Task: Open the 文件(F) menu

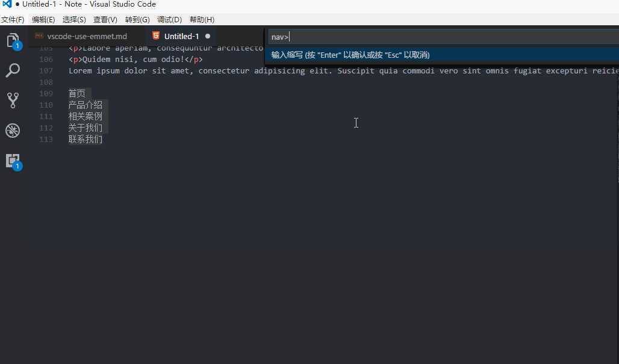Action: point(13,20)
